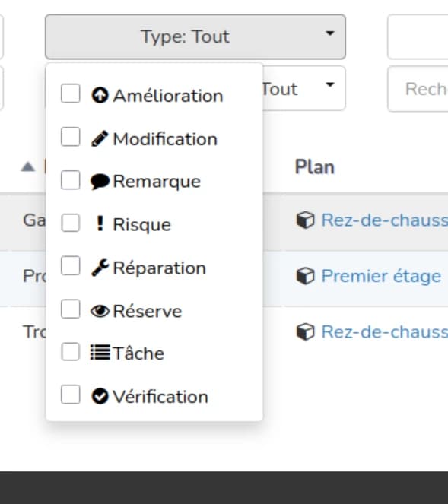Click the Risque exclamation mark icon
The image size is (448, 504).
pyautogui.click(x=100, y=223)
